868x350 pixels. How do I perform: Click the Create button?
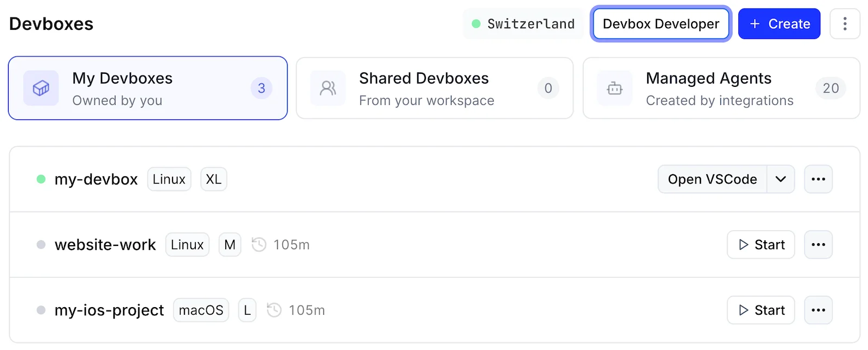pos(779,24)
